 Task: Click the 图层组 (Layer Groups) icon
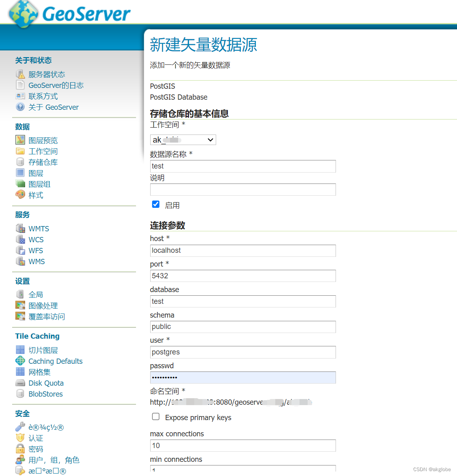tap(20, 184)
